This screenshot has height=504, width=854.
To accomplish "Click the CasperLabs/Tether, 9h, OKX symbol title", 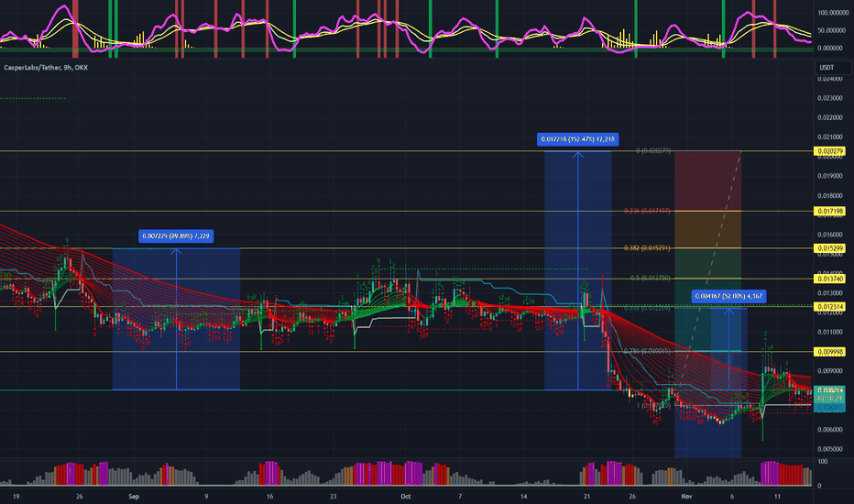I will 46,68.
